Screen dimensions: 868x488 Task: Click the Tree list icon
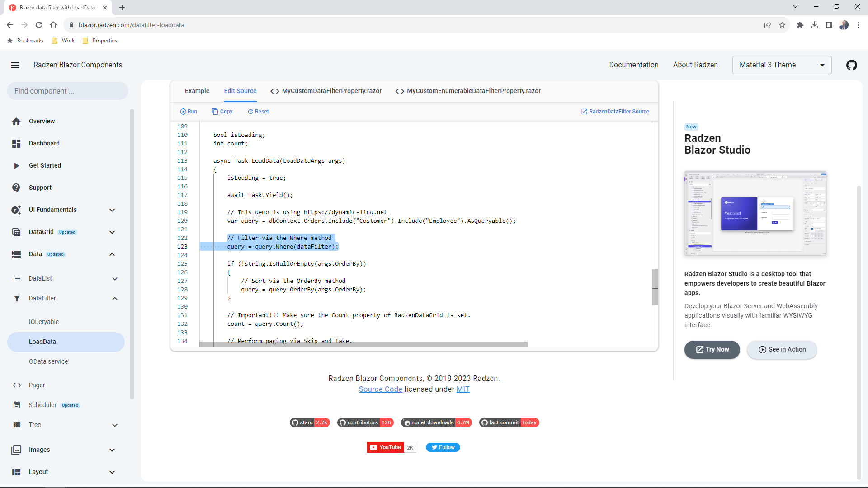(x=17, y=425)
